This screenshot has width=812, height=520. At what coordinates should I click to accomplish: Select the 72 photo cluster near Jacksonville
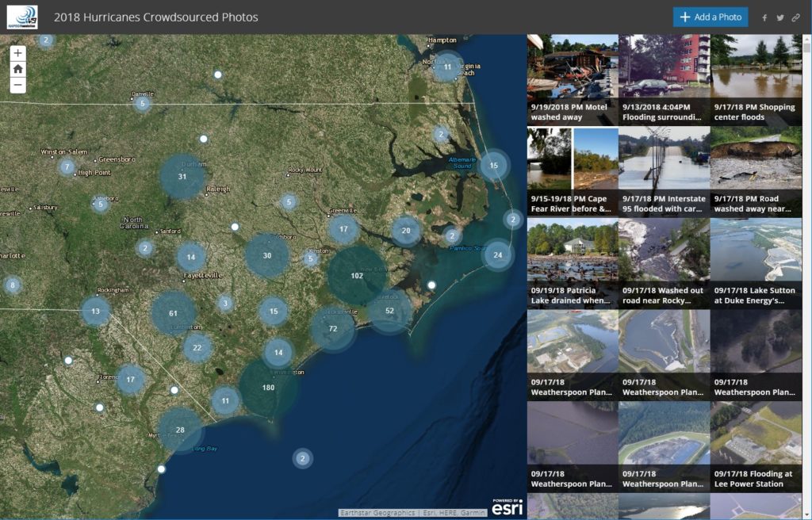pyautogui.click(x=333, y=328)
